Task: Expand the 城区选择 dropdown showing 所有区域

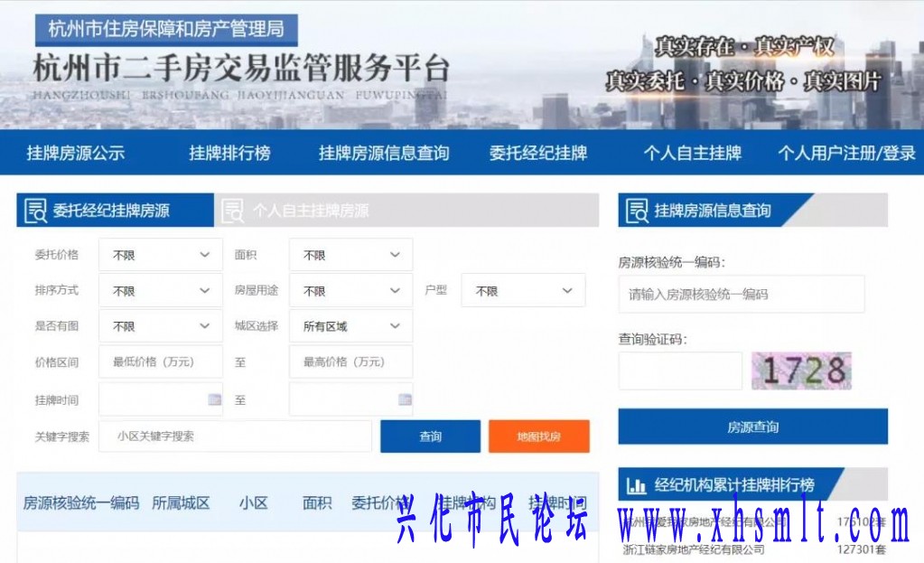Action: coord(350,326)
